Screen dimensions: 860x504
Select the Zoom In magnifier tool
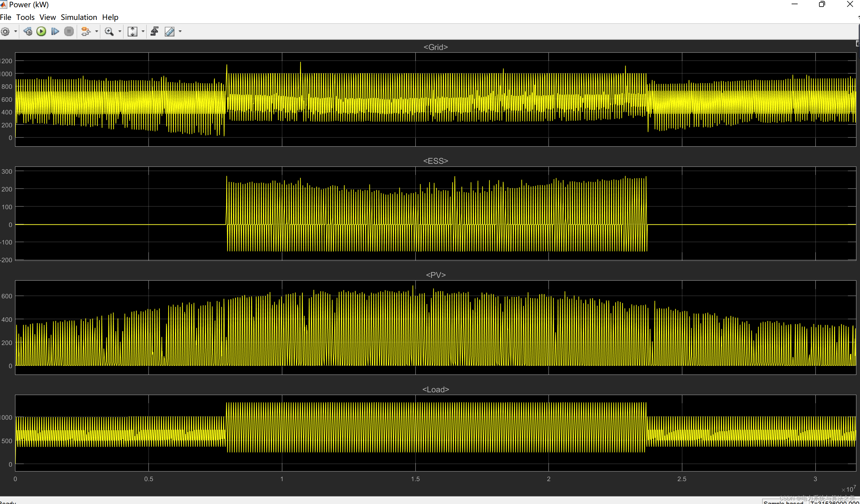[109, 32]
